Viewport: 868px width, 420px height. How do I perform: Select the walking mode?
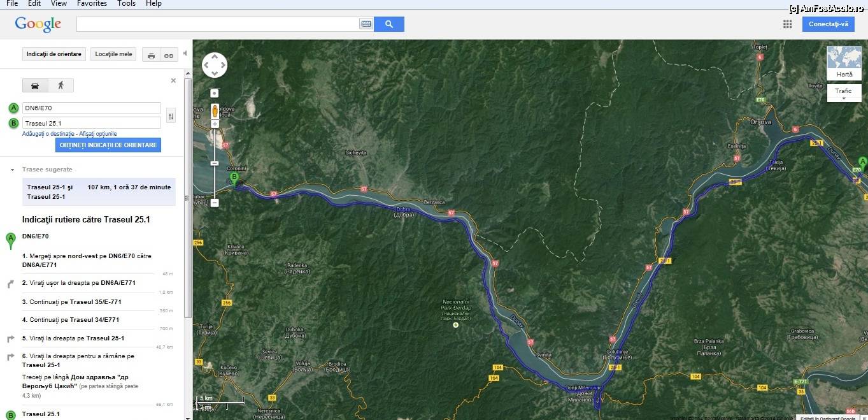60,85
